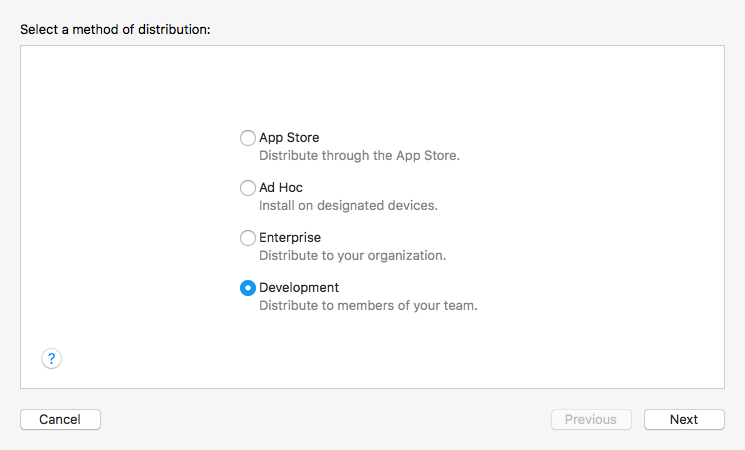
Task: Click empty white area above App Store option
Action: (372, 85)
